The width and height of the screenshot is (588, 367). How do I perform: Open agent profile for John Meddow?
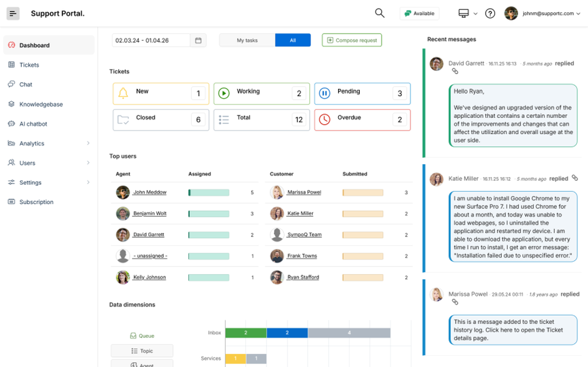click(149, 192)
